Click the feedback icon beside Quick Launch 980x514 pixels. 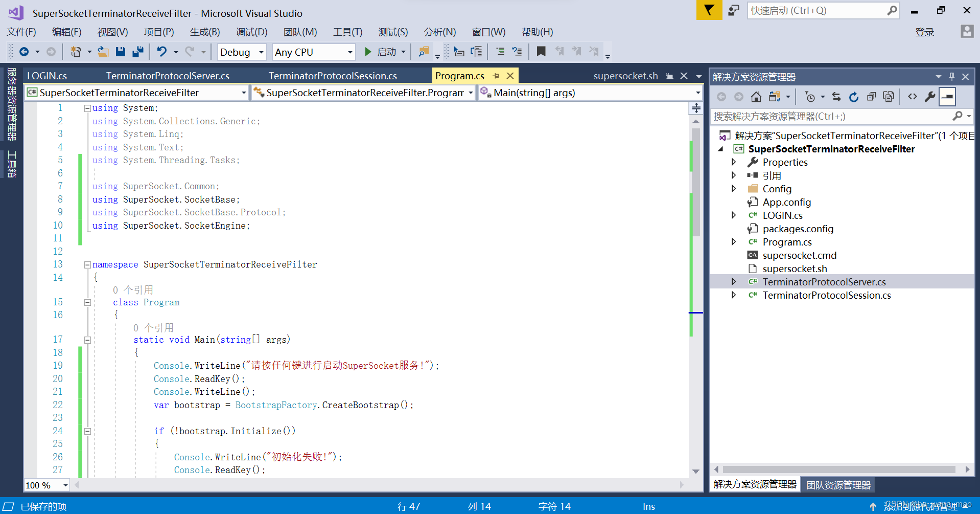734,10
